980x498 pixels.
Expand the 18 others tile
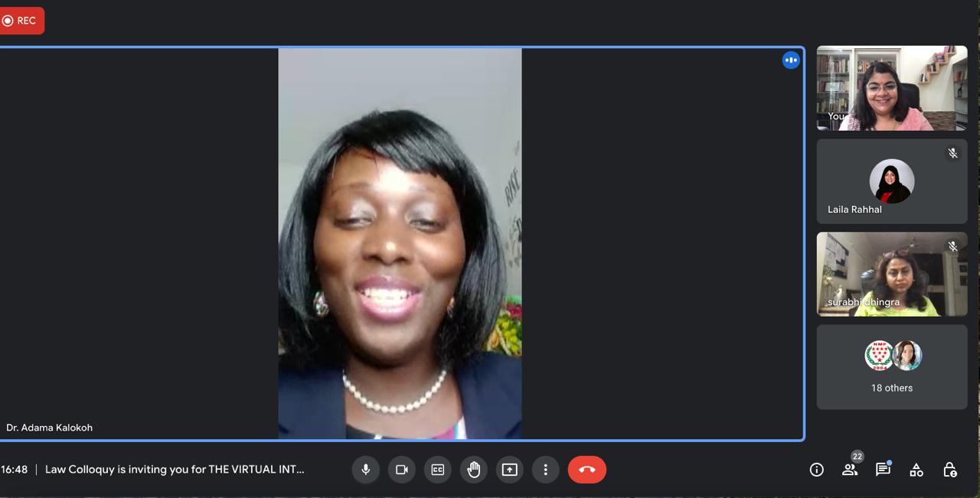[892, 367]
